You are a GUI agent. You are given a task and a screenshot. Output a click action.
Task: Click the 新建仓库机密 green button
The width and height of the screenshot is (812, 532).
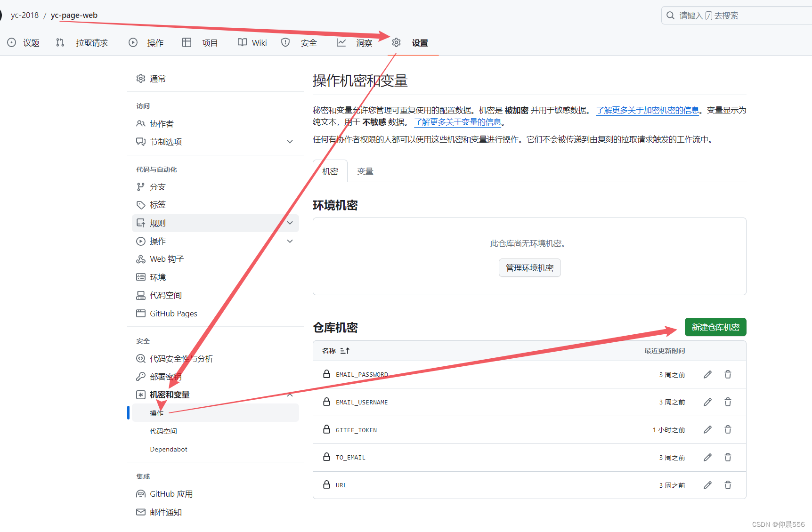coord(715,327)
